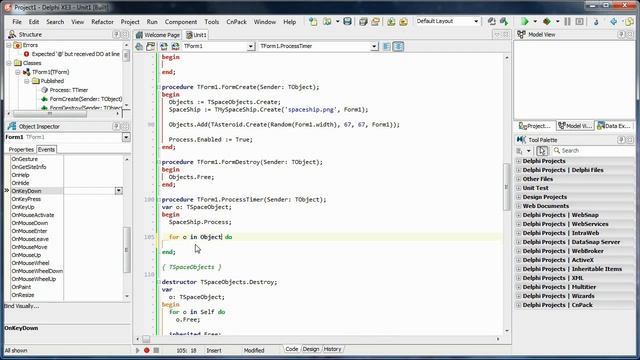The height and width of the screenshot is (360, 640).
Task: Open the File menu
Action: 17,22
